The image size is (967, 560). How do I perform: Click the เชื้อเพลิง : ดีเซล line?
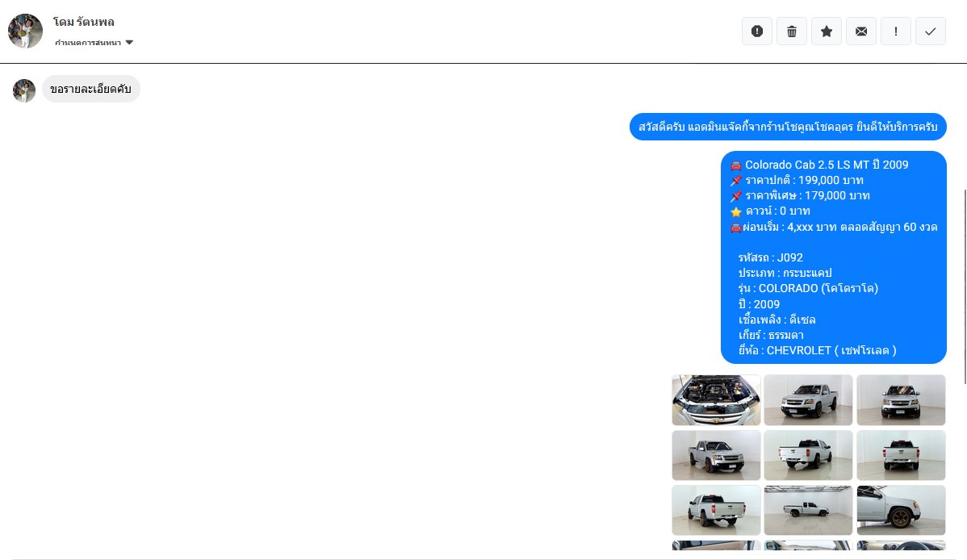(x=777, y=320)
